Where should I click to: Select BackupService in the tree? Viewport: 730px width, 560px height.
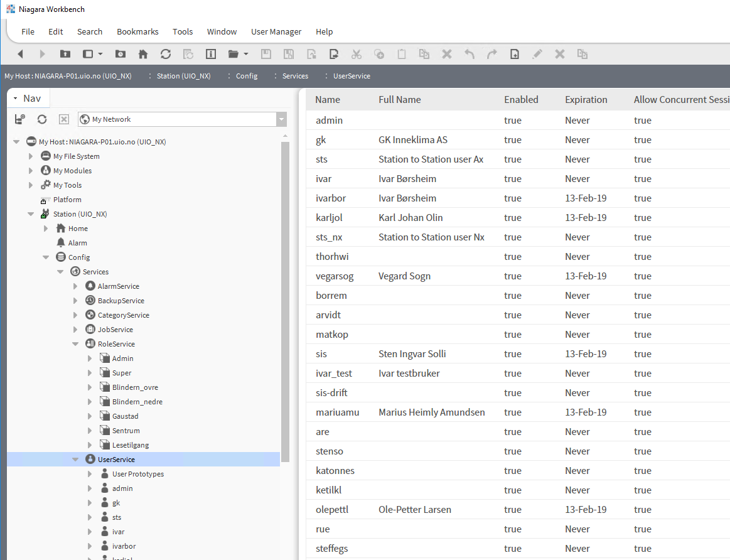coord(121,301)
